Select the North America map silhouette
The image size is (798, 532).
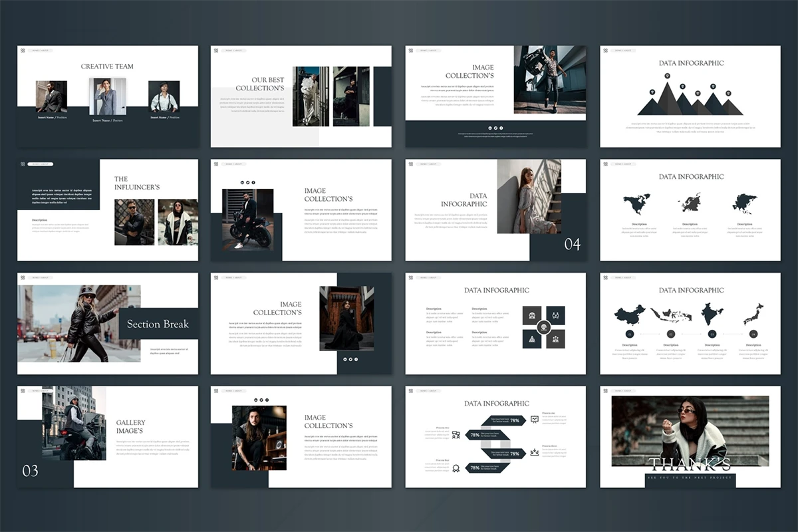636,203
